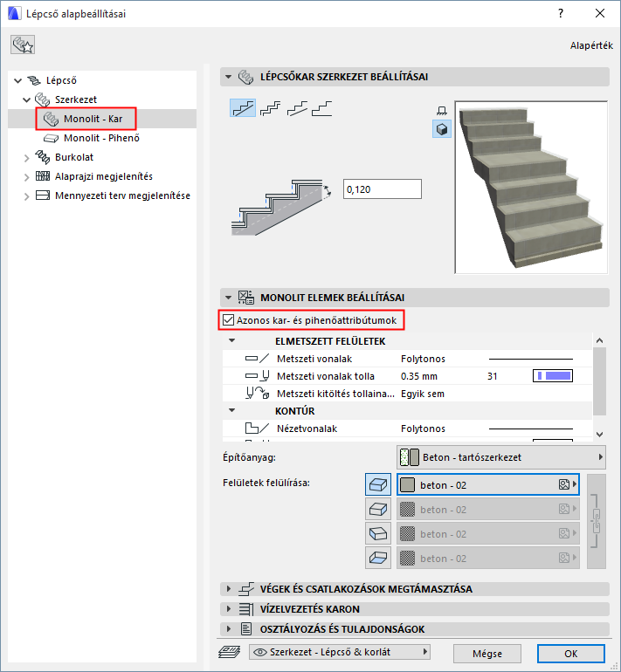This screenshot has height=672, width=621.
Task: Open Szerkezet - Lépcső & korlát layer dropdown
Action: point(340,652)
